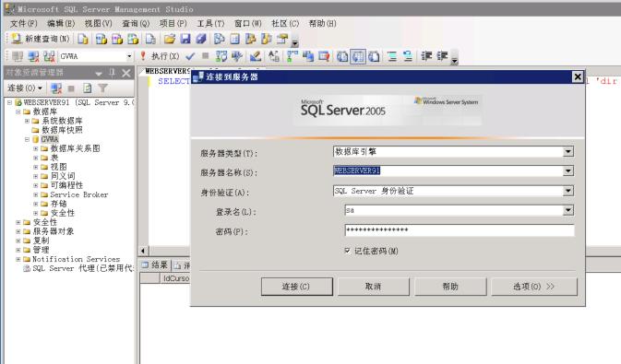Show the Object Explorer toolbar icon
This screenshot has height=364, width=621.
[250, 39]
